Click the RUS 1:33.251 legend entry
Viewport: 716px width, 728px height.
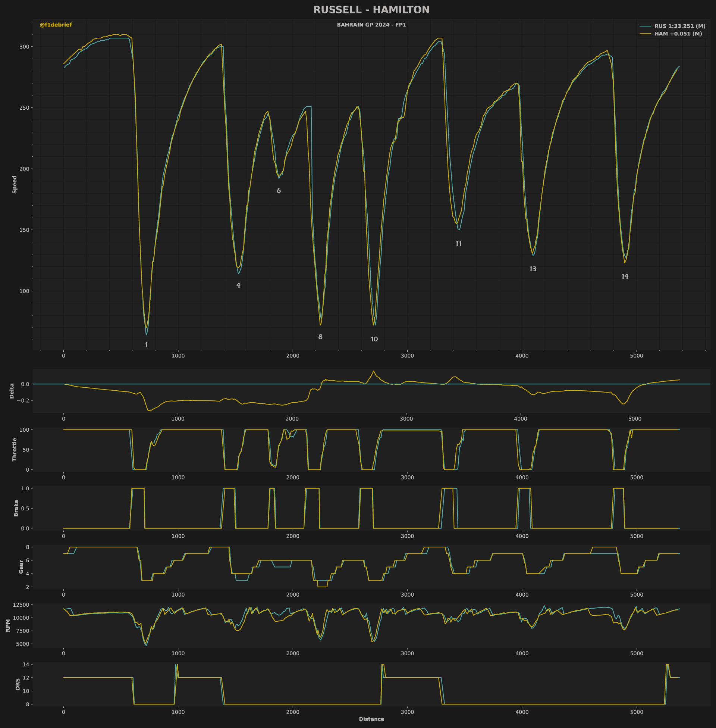coord(679,26)
